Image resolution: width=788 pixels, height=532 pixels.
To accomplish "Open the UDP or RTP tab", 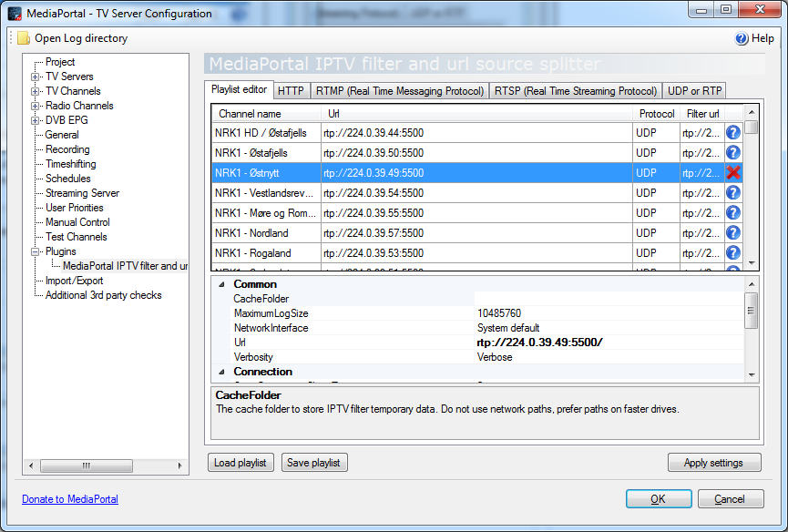I will tap(695, 91).
